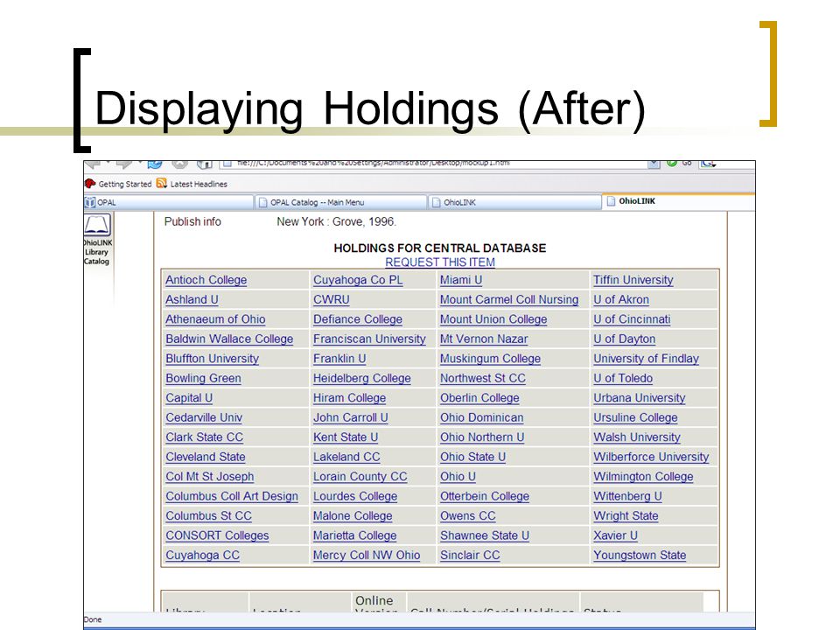Open the Franciscan University link
Image resolution: width=840 pixels, height=630 pixels.
(x=369, y=339)
